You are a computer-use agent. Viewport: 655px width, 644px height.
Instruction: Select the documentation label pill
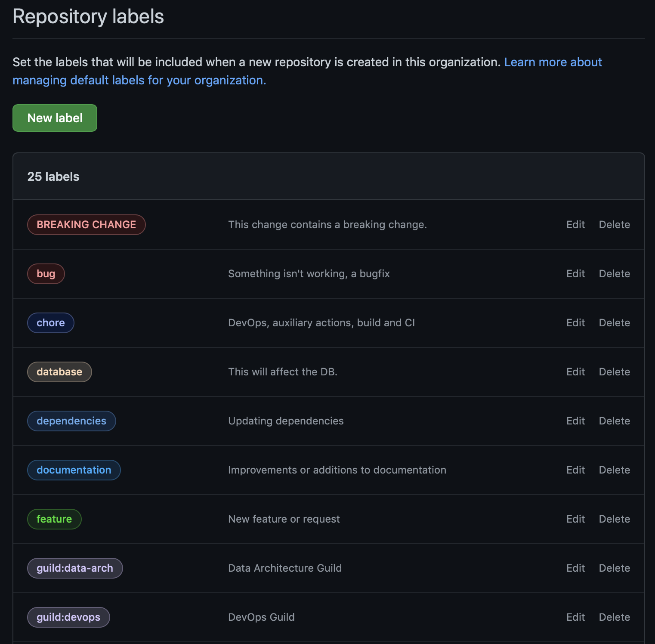pyautogui.click(x=74, y=470)
